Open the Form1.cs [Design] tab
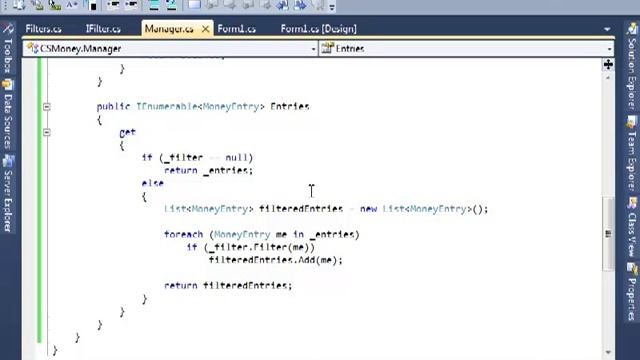 [x=318, y=29]
